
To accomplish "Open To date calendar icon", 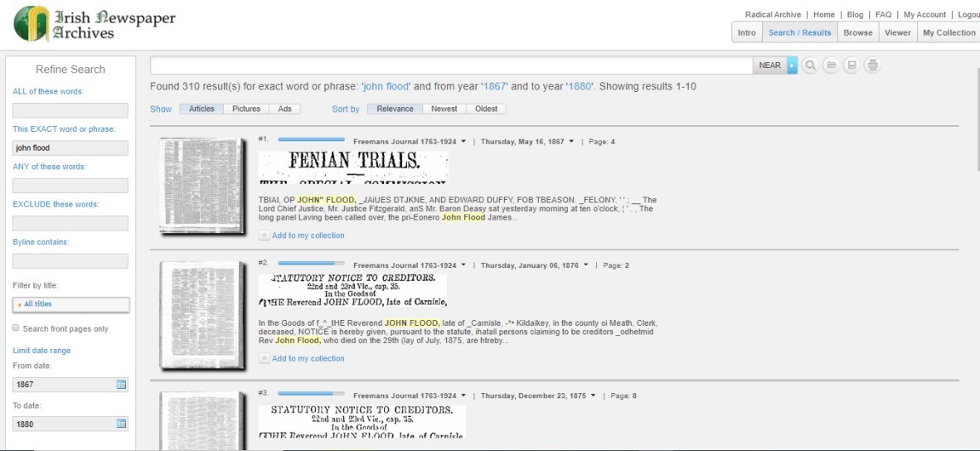I will click(x=121, y=424).
